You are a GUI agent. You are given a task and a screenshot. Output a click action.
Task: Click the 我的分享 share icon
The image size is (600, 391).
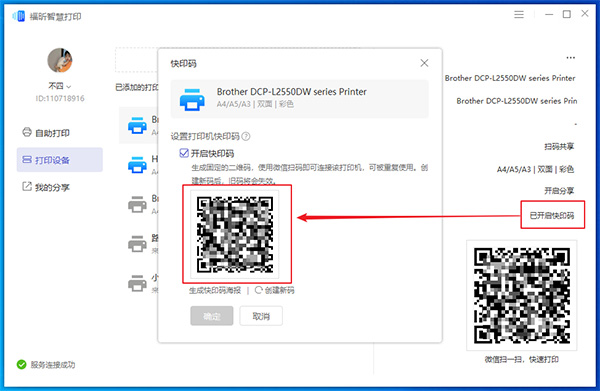pyautogui.click(x=27, y=187)
